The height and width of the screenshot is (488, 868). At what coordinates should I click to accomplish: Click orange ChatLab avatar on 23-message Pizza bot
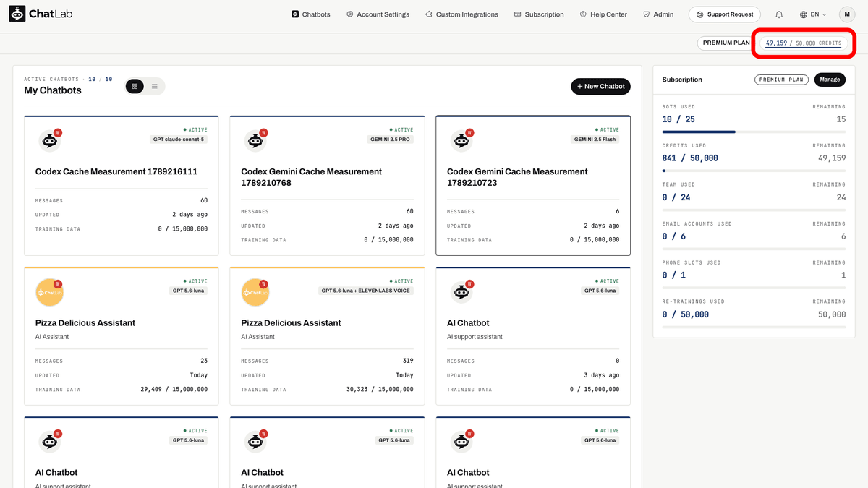click(x=49, y=292)
